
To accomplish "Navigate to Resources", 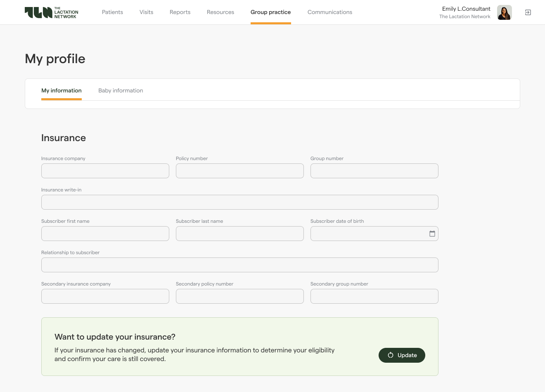I will click(x=220, y=12).
